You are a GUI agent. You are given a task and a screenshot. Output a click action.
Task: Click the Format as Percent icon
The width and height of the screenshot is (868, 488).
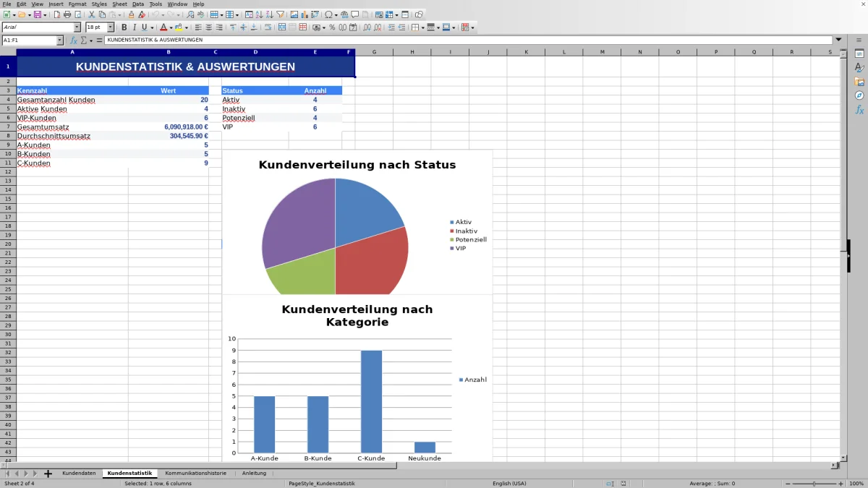(x=331, y=27)
